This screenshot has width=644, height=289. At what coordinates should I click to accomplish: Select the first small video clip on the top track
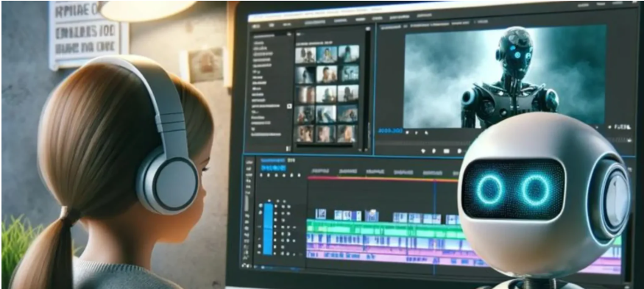[x=320, y=214]
